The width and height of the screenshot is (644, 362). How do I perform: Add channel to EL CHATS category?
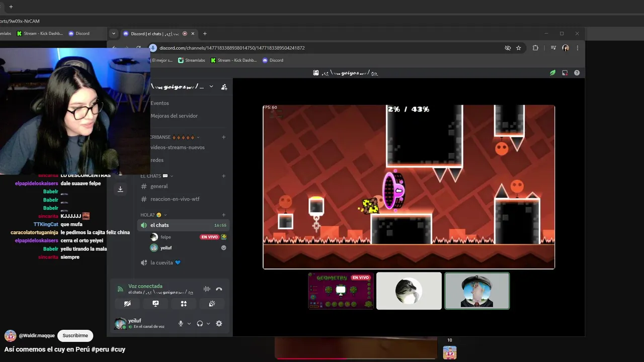(224, 176)
